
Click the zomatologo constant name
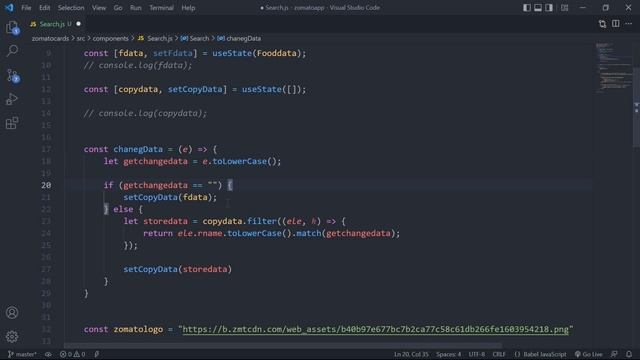coord(138,329)
